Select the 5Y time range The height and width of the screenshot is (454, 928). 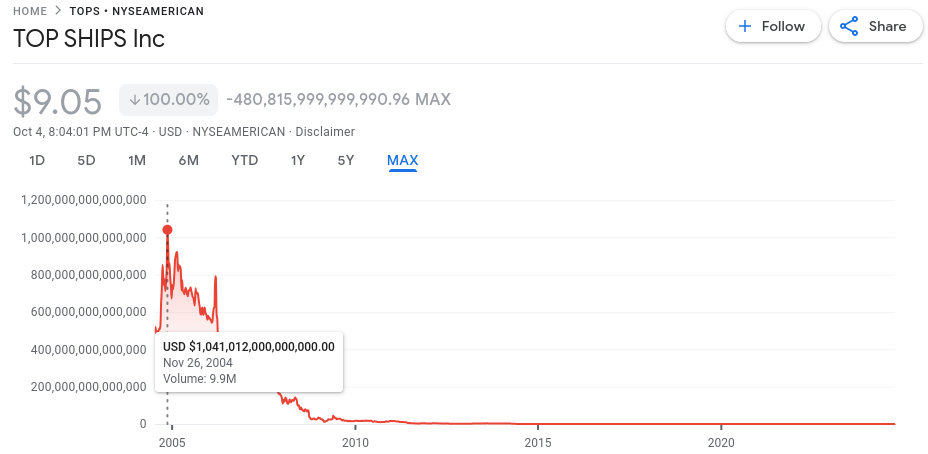[x=346, y=160]
